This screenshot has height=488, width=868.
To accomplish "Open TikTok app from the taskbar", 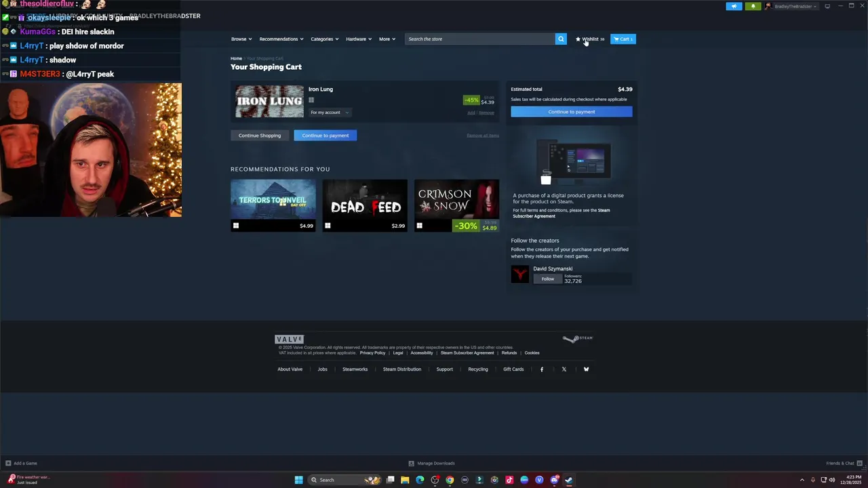I will coord(509,480).
